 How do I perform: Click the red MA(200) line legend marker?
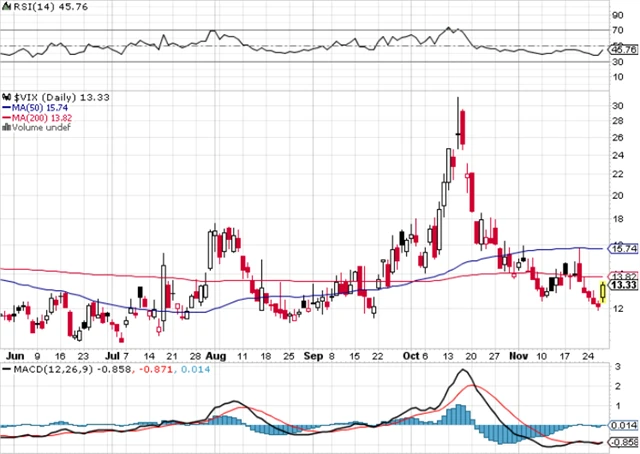[5, 117]
